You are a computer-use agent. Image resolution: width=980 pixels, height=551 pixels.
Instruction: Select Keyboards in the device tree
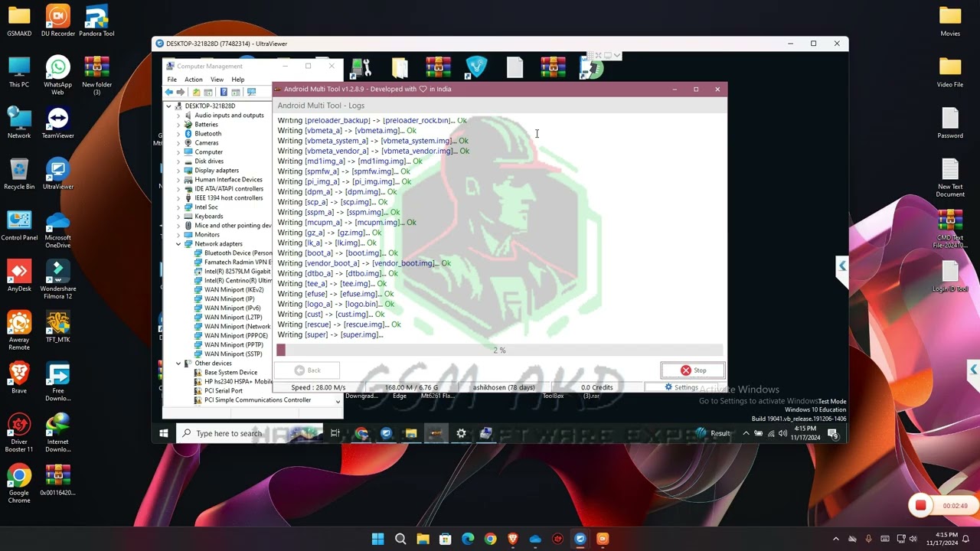pyautogui.click(x=208, y=217)
